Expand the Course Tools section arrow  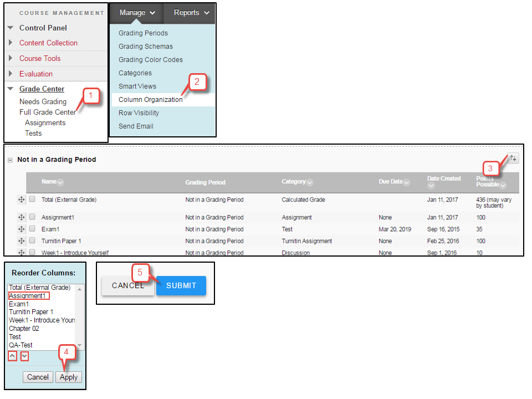pos(11,58)
